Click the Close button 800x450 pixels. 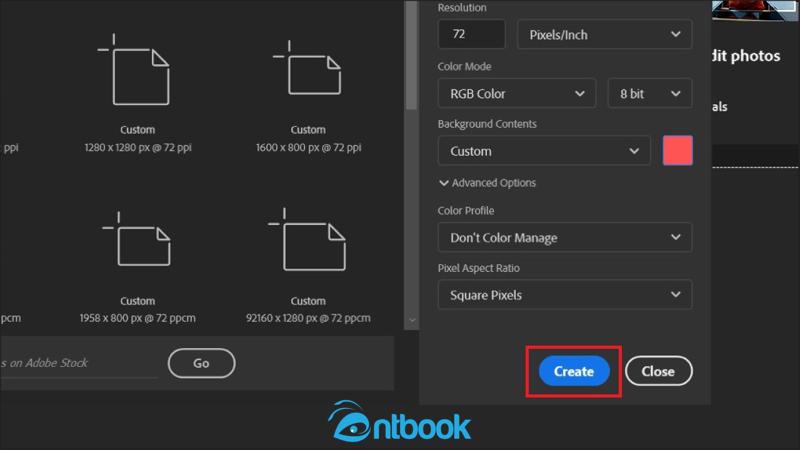tap(659, 371)
